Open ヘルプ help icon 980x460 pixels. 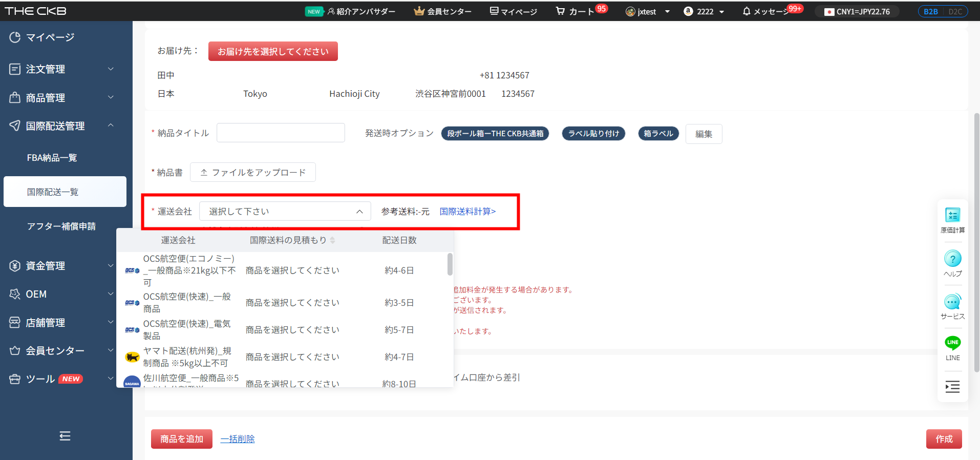[x=952, y=264]
